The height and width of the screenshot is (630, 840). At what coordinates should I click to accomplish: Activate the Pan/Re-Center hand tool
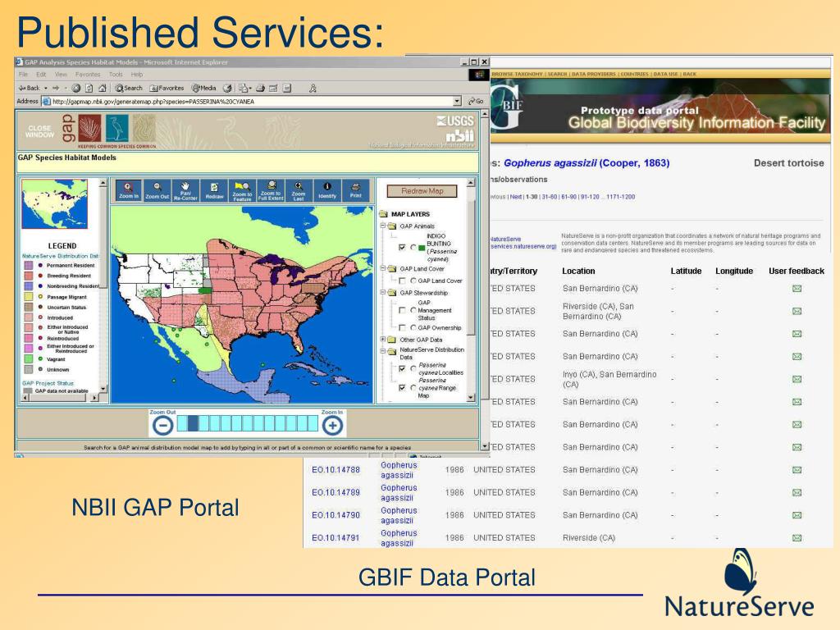coord(185,190)
